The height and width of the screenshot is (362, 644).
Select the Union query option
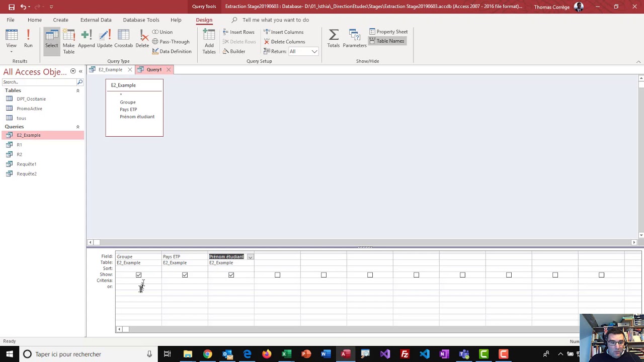pos(163,32)
